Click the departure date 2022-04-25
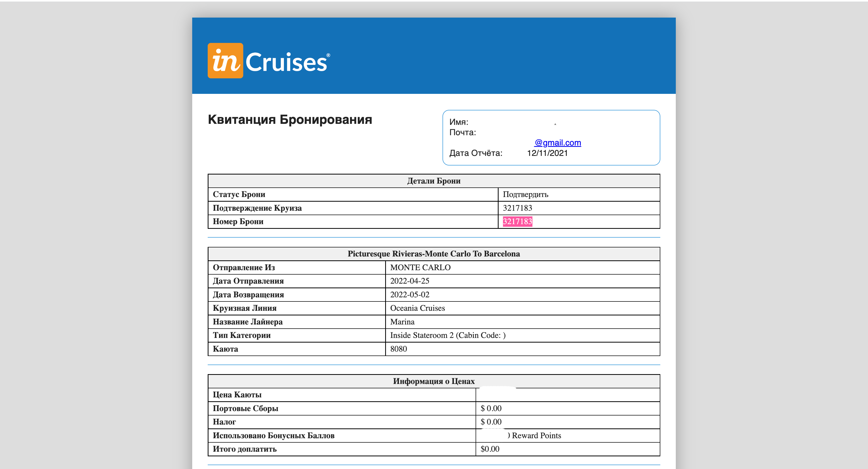Image resolution: width=868 pixels, height=469 pixels. click(410, 281)
